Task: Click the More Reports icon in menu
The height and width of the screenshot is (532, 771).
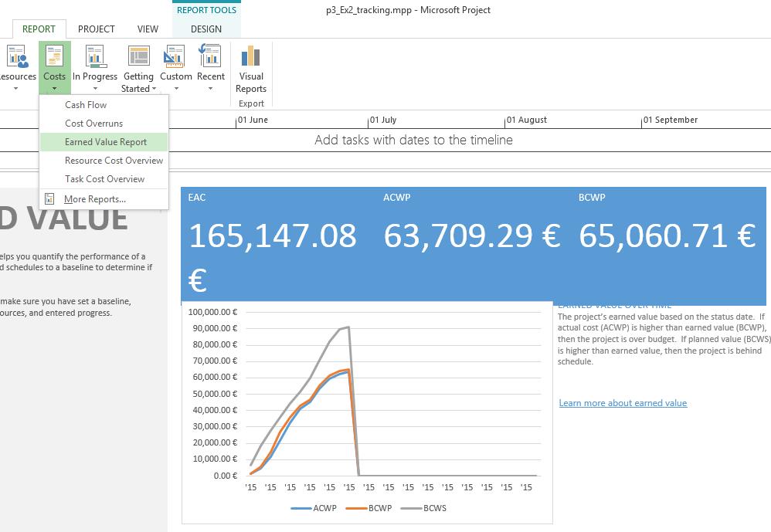Action: coord(49,199)
